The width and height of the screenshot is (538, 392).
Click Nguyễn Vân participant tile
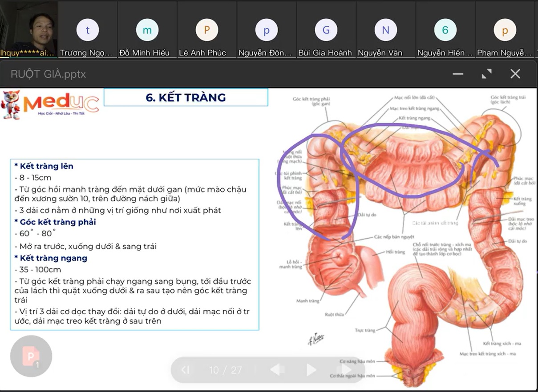(x=386, y=30)
